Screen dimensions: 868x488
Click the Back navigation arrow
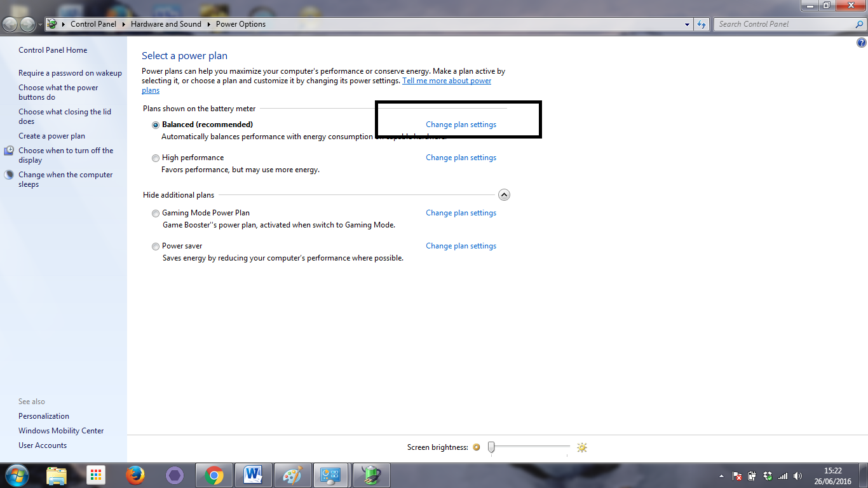[x=11, y=24]
